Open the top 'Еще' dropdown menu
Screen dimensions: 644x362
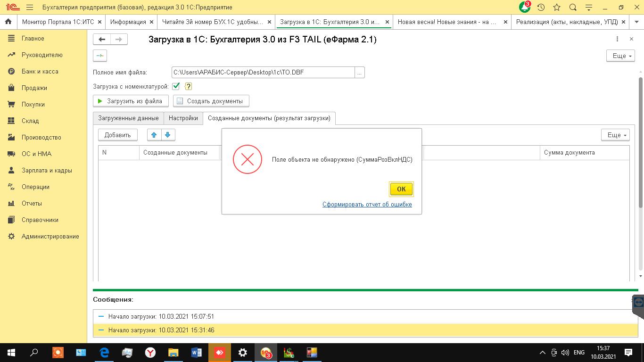pyautogui.click(x=620, y=56)
